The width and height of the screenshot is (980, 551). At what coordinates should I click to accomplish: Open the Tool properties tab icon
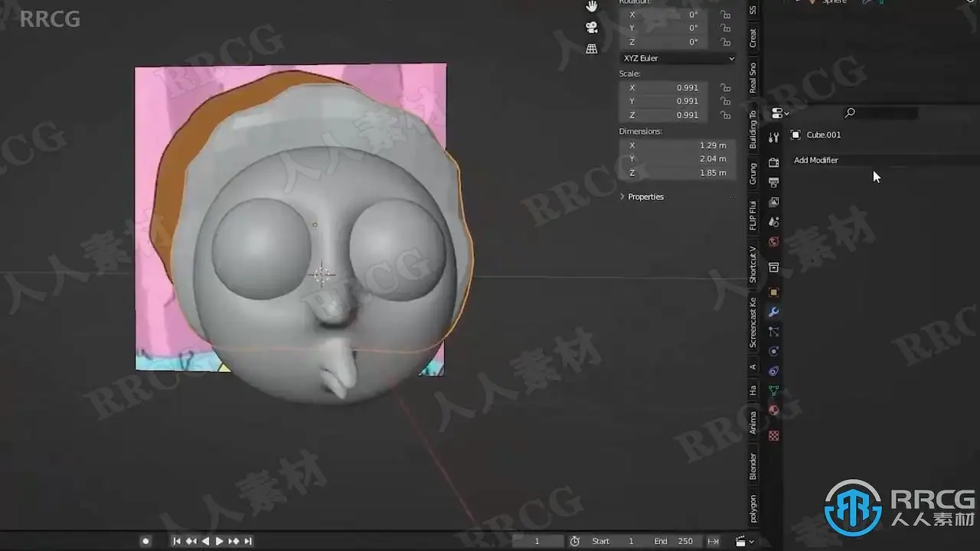click(x=773, y=137)
